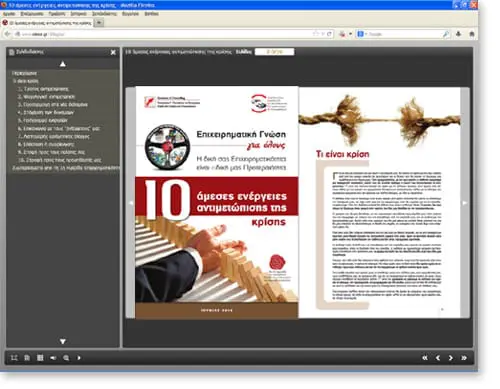This screenshot has height=389, width=500.
Task: Close the bookmarks side panel
Action: pos(113,52)
